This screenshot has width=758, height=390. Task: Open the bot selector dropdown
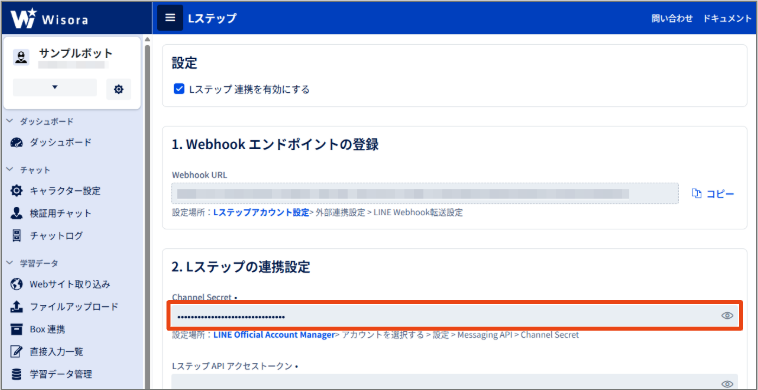[x=55, y=87]
